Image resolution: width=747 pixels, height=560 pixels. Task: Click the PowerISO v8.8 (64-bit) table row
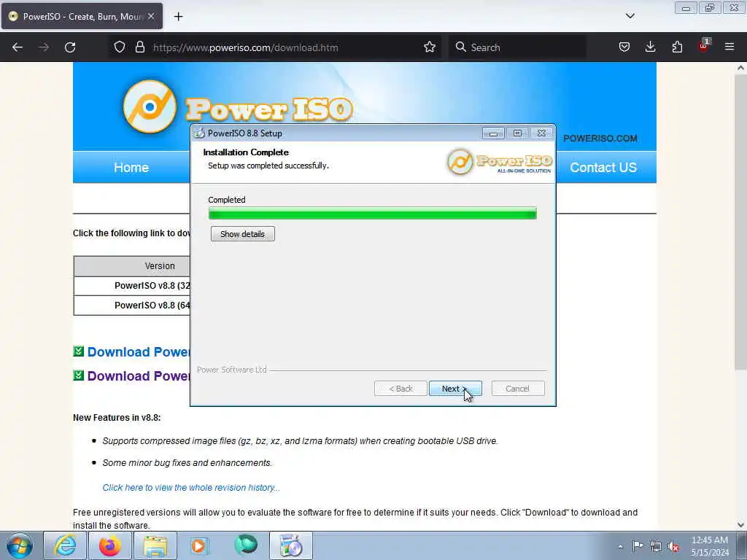[x=132, y=306]
